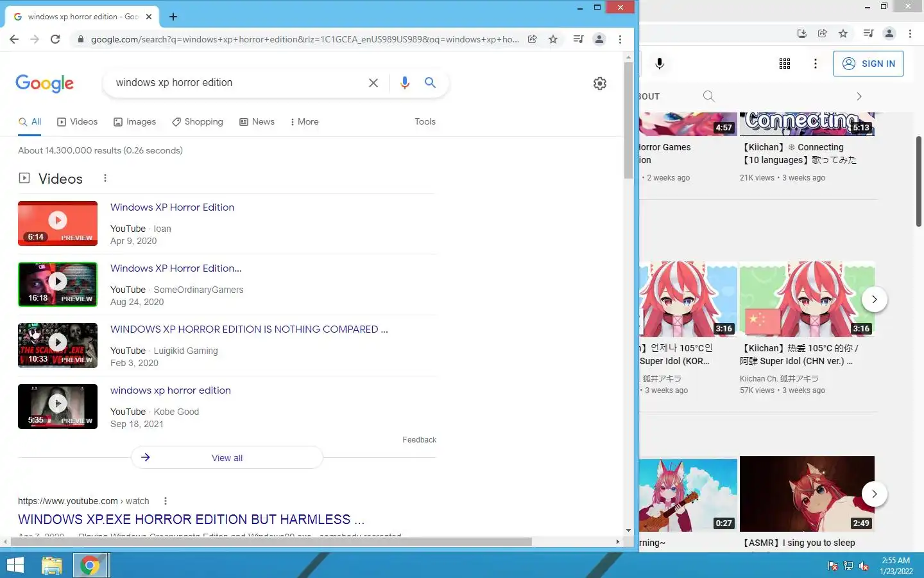
Task: Click the YouTube page vertical scrollbar
Action: [x=919, y=181]
